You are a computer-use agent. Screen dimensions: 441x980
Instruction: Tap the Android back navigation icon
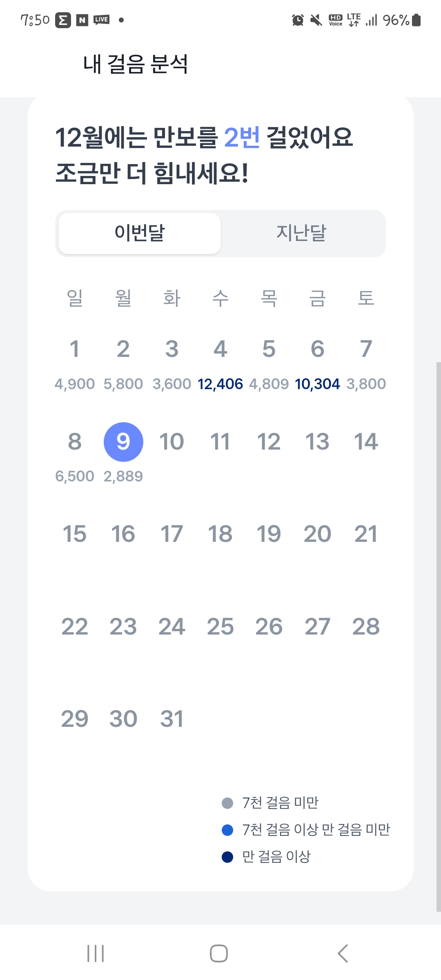coord(343,953)
